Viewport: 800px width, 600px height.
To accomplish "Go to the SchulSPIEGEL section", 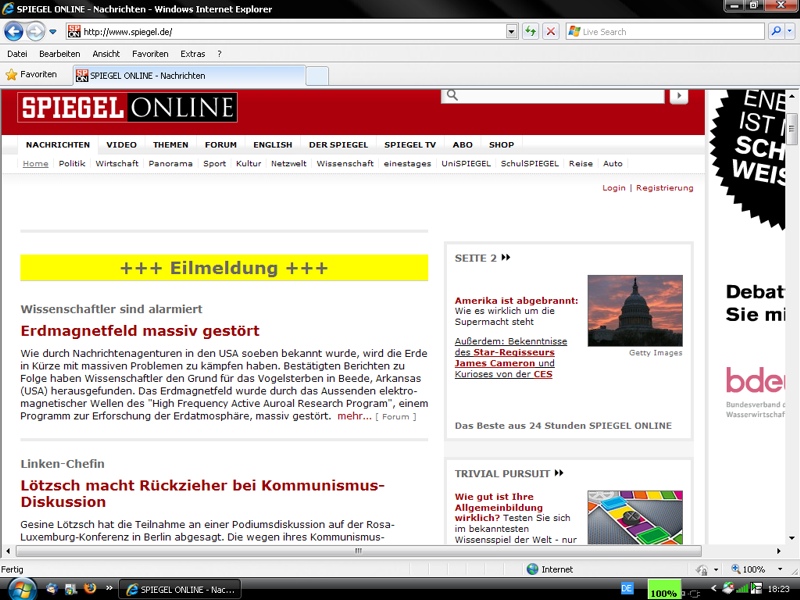I will point(530,164).
